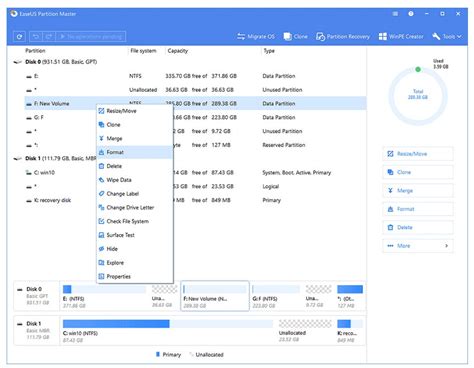Expand the More options in side panel
This screenshot has height=368, width=474.
click(x=418, y=246)
